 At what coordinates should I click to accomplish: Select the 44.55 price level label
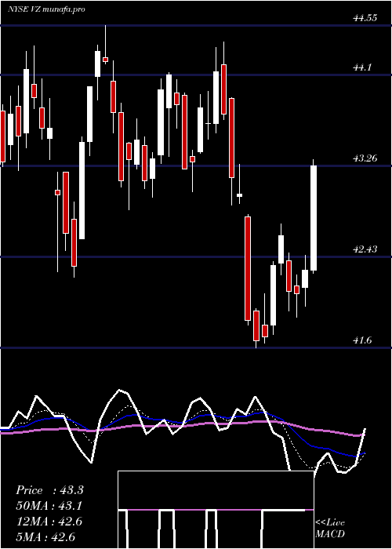tap(365, 18)
